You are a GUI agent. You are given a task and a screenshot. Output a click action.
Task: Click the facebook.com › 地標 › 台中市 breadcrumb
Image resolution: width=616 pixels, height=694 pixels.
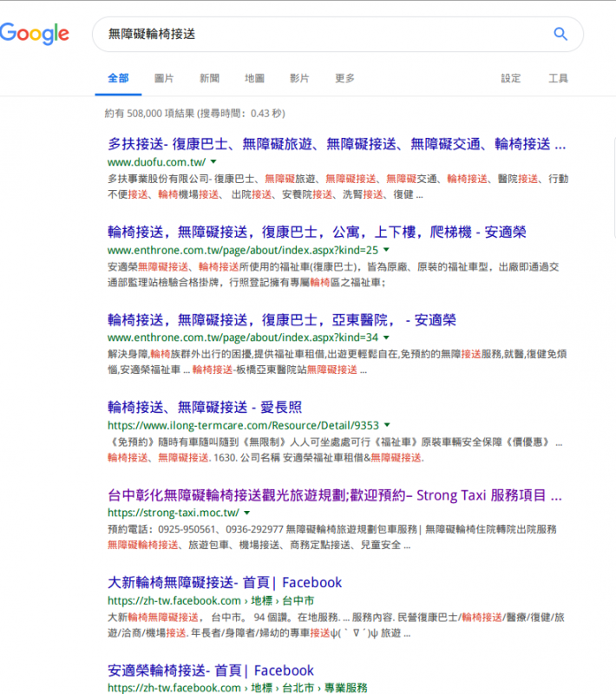(211, 600)
